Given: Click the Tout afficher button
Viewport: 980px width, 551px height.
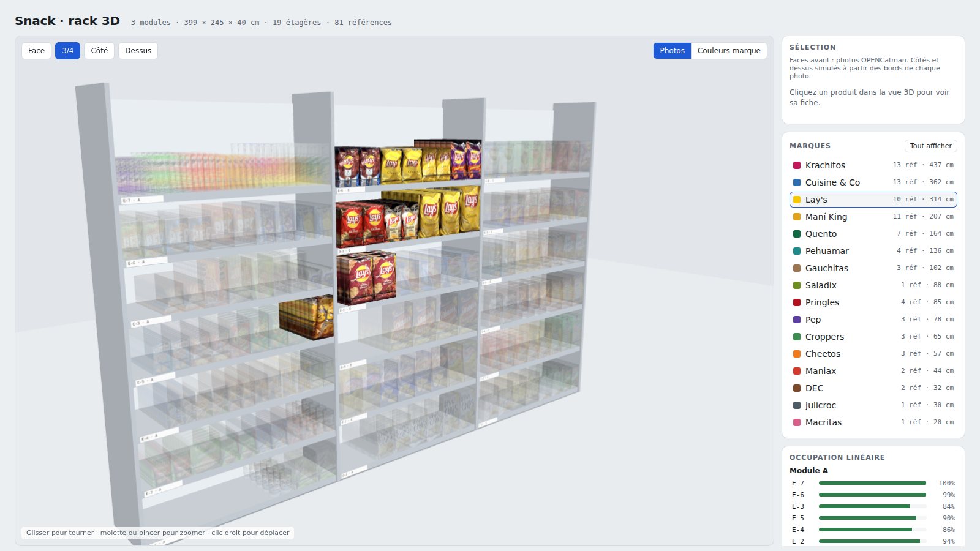Looking at the screenshot, I should [x=930, y=146].
